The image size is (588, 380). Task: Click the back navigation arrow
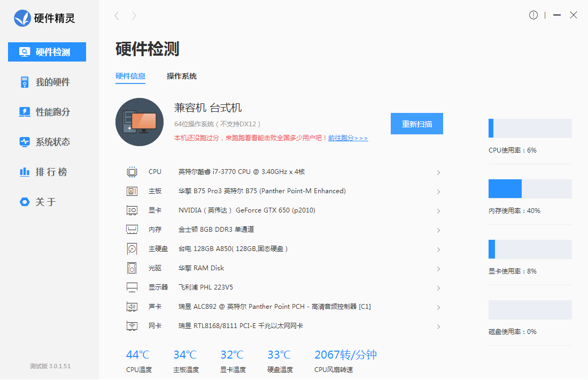[117, 16]
